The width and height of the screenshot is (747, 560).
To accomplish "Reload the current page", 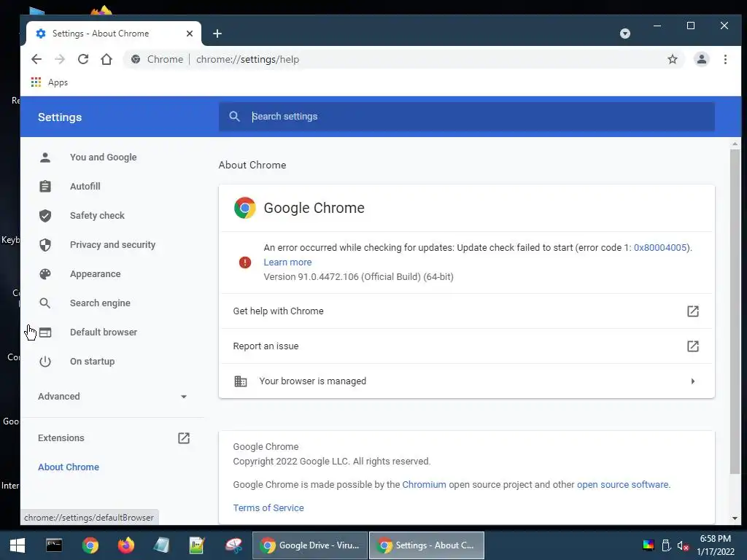I will [x=83, y=59].
